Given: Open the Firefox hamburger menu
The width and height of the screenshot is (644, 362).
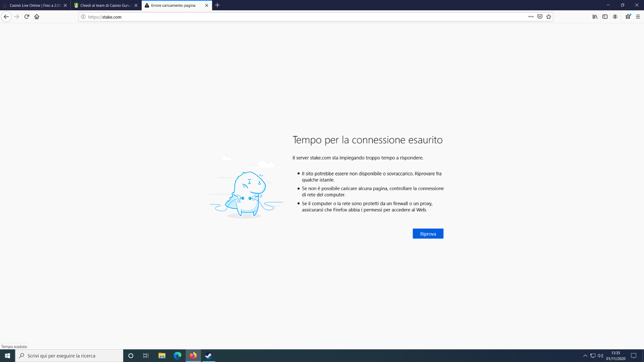Looking at the screenshot, I should point(638,17).
